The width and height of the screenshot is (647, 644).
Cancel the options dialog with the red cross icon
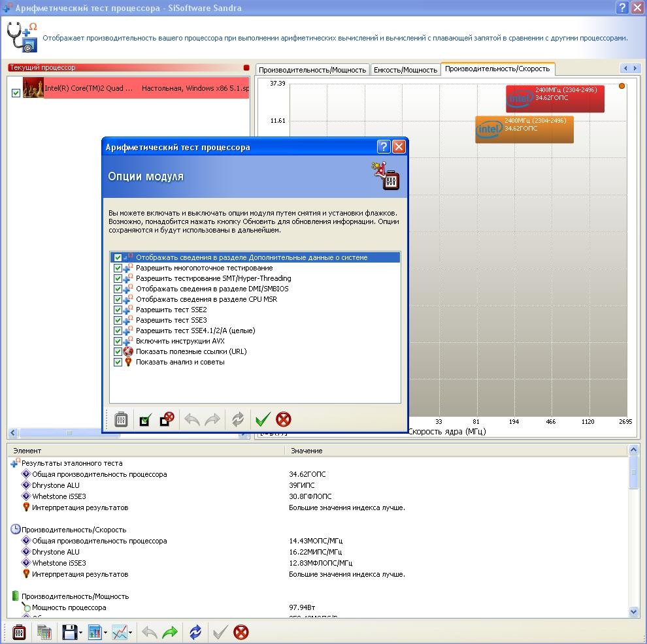tap(284, 419)
